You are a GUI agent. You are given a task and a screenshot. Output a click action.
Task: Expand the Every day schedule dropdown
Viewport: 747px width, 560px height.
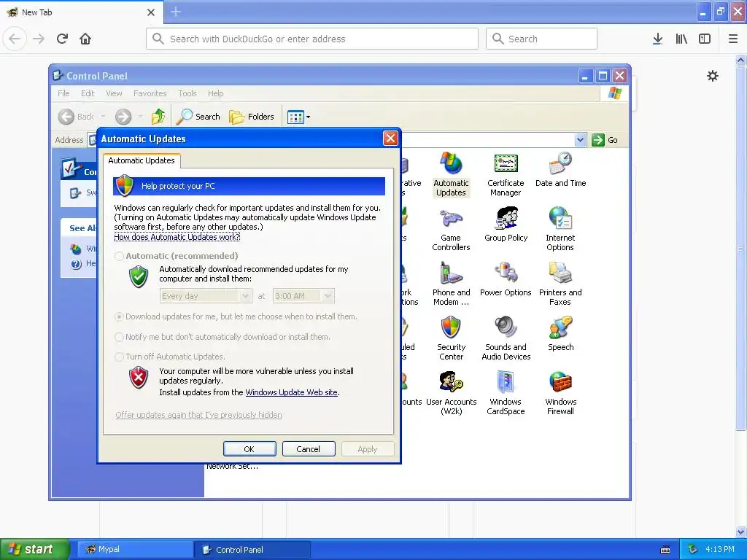pyautogui.click(x=245, y=296)
